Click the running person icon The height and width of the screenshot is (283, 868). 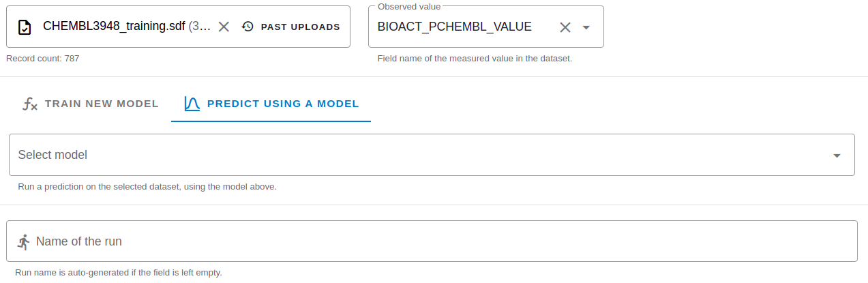point(24,241)
